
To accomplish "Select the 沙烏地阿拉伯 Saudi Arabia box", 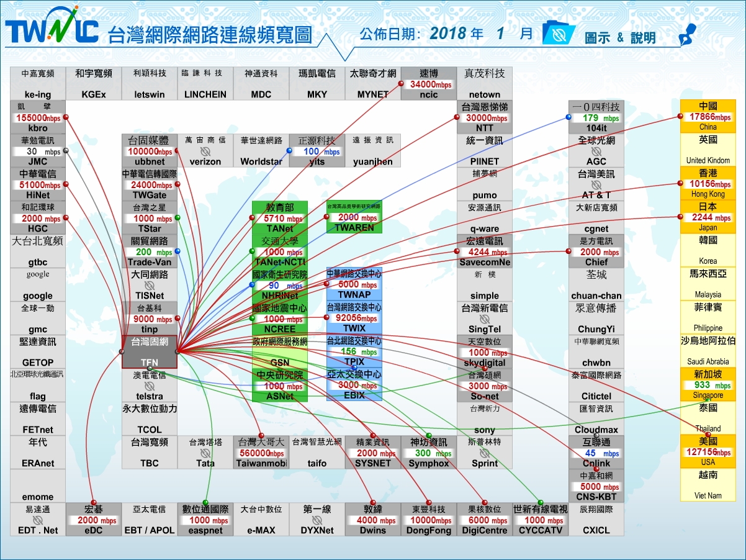I will pos(708,351).
